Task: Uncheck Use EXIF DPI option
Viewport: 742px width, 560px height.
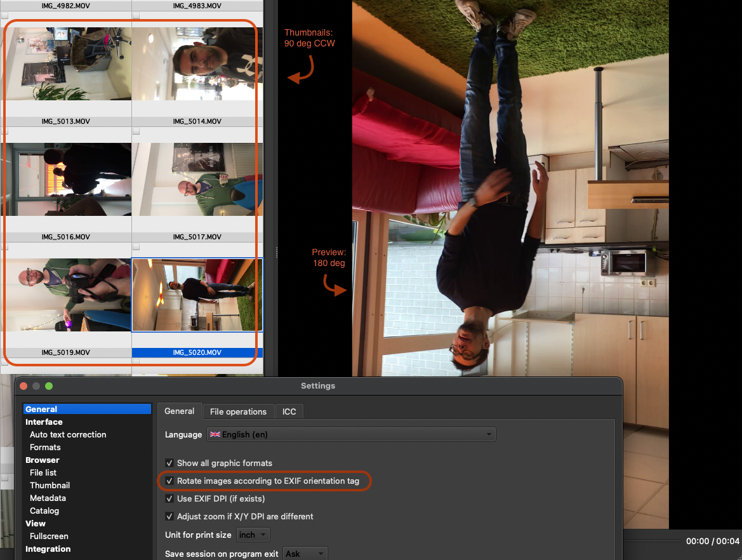Action: click(169, 498)
